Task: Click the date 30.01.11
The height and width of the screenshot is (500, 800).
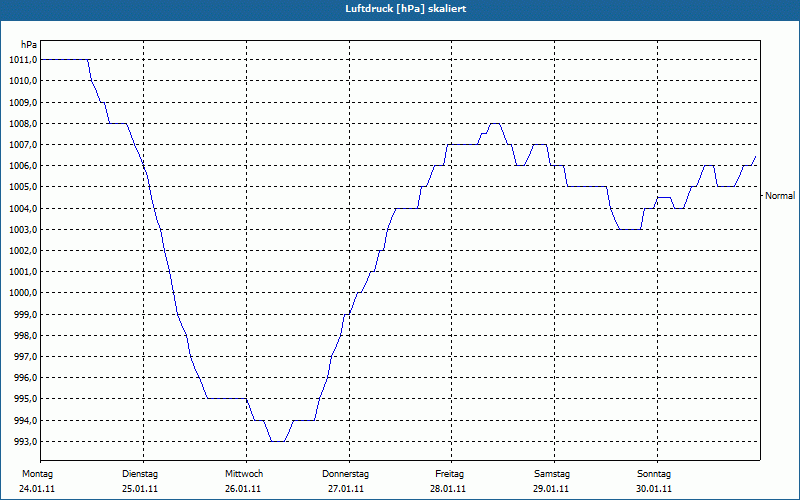Action: pyautogui.click(x=654, y=489)
